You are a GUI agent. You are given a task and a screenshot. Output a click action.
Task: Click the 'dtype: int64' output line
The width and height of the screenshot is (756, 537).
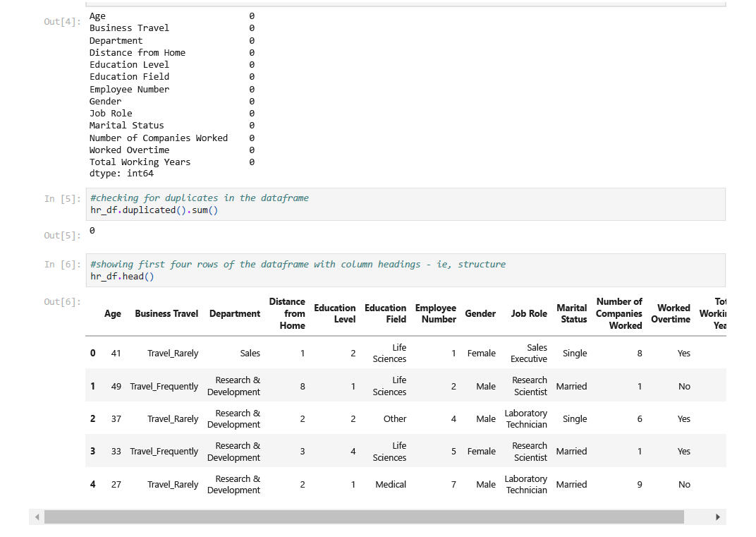(121, 173)
